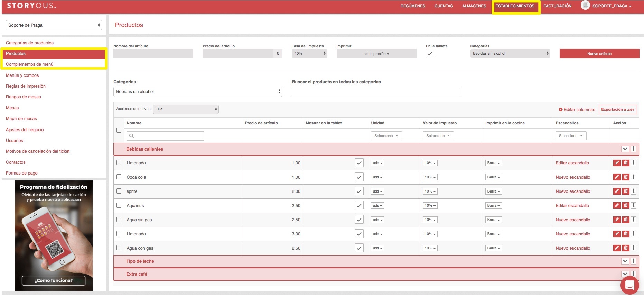Viewport: 644px width, 295px height.
Task: Open the 'Valor de impuesto' Seleccione filter
Action: click(438, 136)
